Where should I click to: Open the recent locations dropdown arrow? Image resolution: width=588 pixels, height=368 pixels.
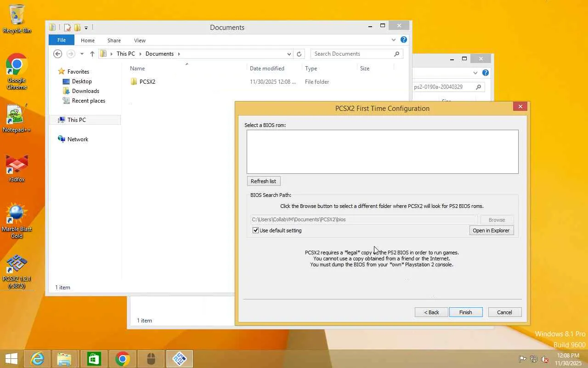coord(82,54)
